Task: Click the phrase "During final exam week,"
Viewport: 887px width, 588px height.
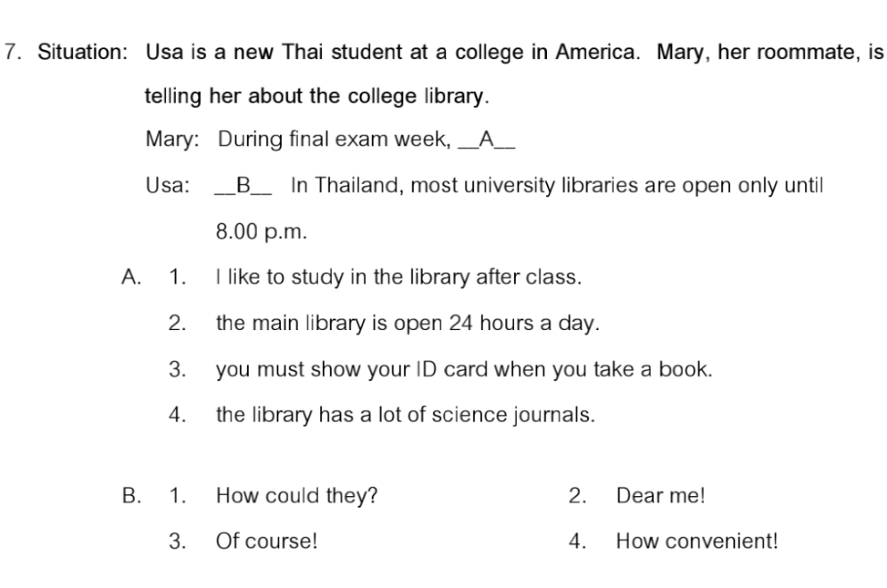Action: (334, 139)
